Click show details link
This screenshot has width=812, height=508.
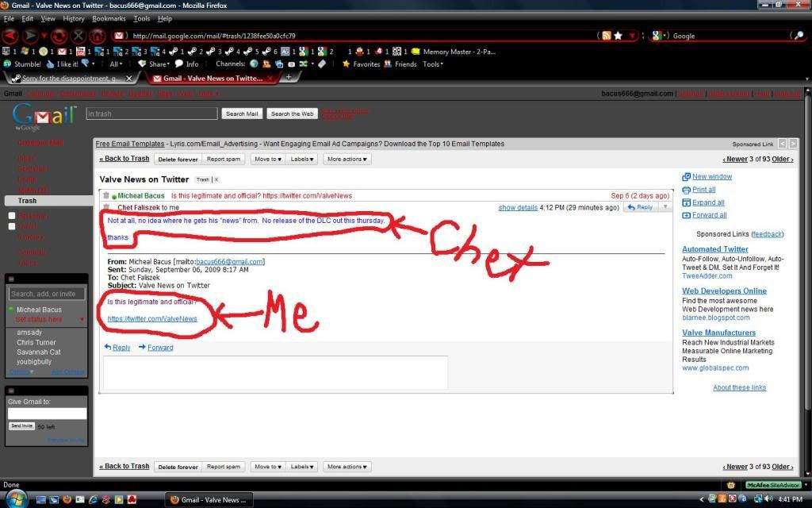click(x=518, y=207)
